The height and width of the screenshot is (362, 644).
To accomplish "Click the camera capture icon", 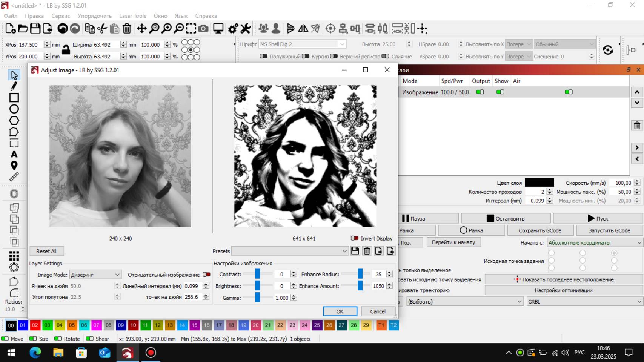I will (x=203, y=28).
